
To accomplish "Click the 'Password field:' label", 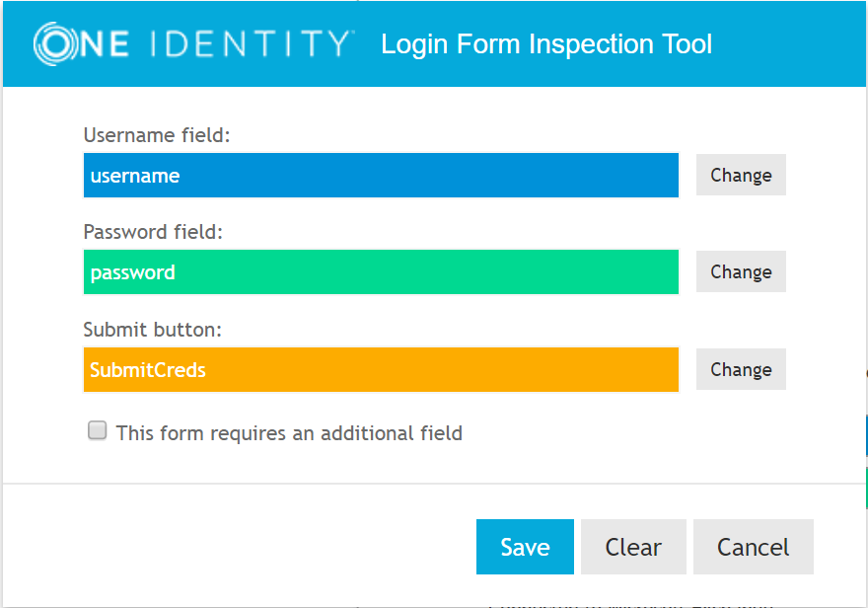I will tap(154, 232).
